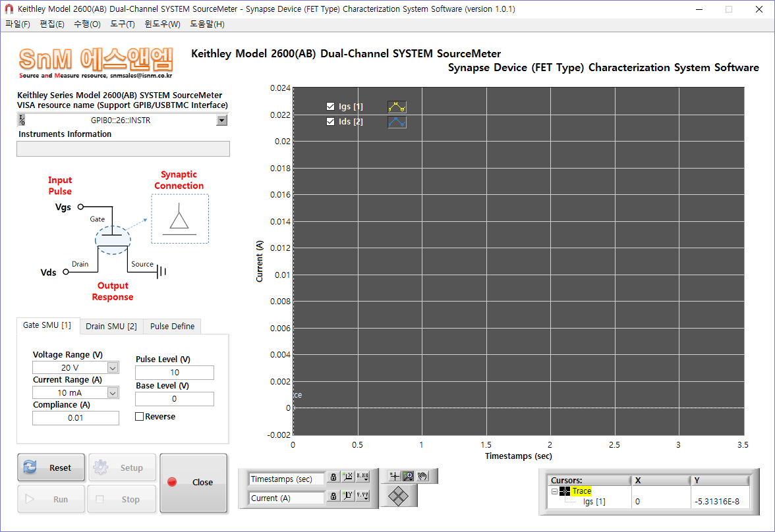Select the graph panning hand tool
The width and height of the screenshot is (775, 532).
point(422,476)
